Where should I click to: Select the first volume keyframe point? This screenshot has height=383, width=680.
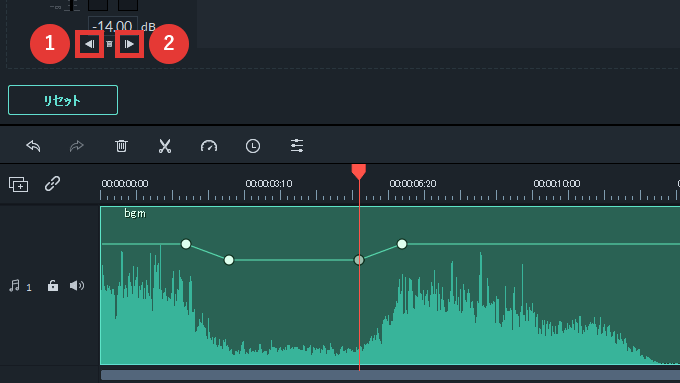click(186, 244)
